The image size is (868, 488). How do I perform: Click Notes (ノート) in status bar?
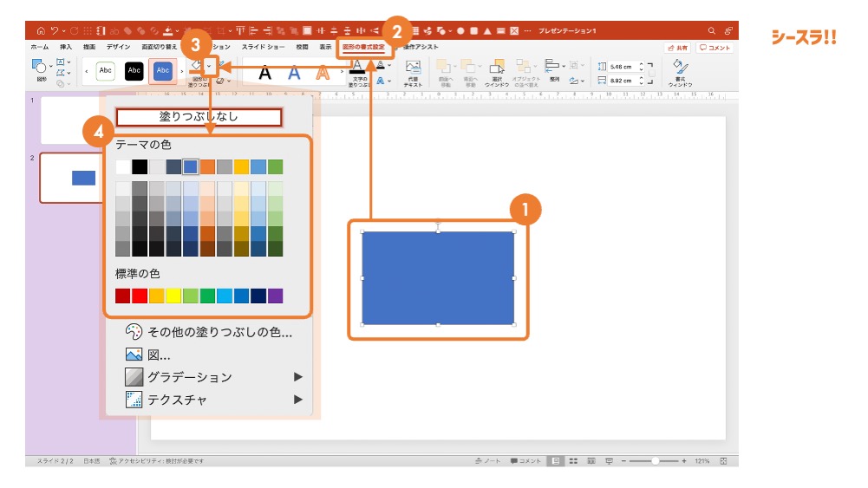pyautogui.click(x=487, y=461)
